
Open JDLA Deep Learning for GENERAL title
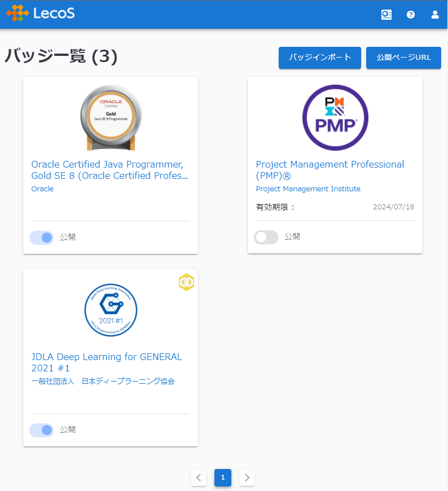coord(107,362)
